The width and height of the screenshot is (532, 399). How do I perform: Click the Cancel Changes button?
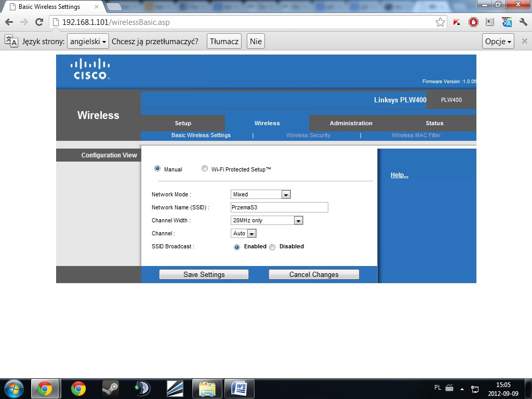click(x=314, y=274)
